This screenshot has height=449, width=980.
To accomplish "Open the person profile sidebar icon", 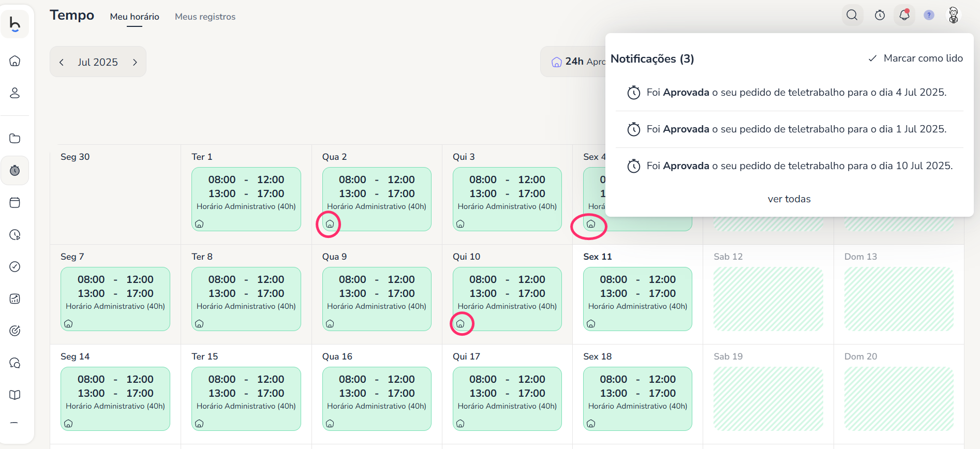I will click(15, 93).
